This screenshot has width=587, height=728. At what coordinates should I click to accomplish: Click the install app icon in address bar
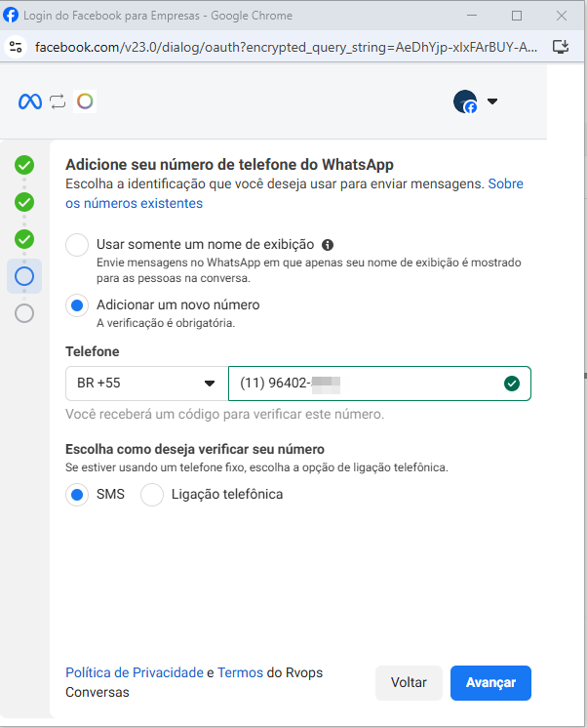click(x=560, y=46)
